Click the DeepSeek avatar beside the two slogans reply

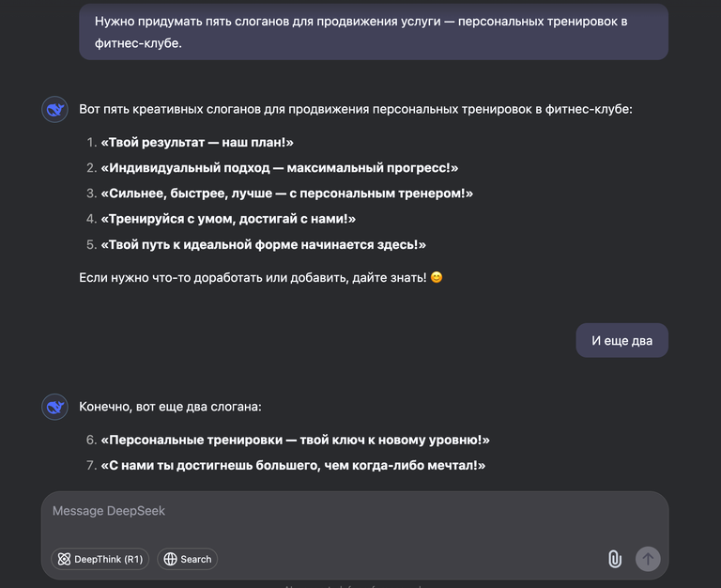point(54,407)
